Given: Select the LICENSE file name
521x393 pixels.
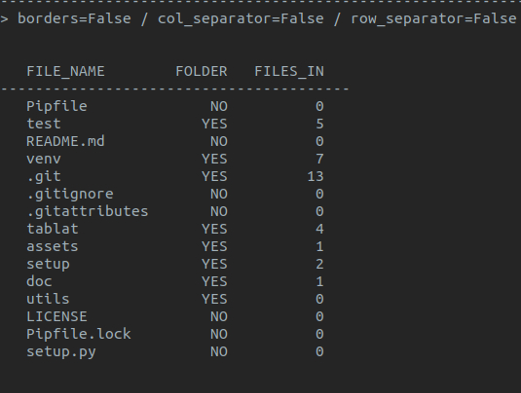Looking at the screenshot, I should coord(57,317).
